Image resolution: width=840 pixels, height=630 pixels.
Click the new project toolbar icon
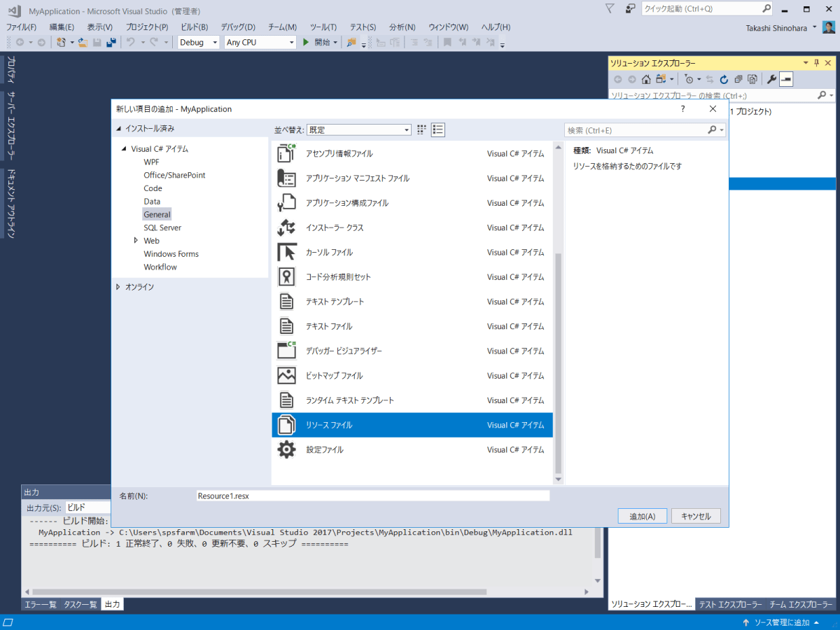tap(62, 42)
